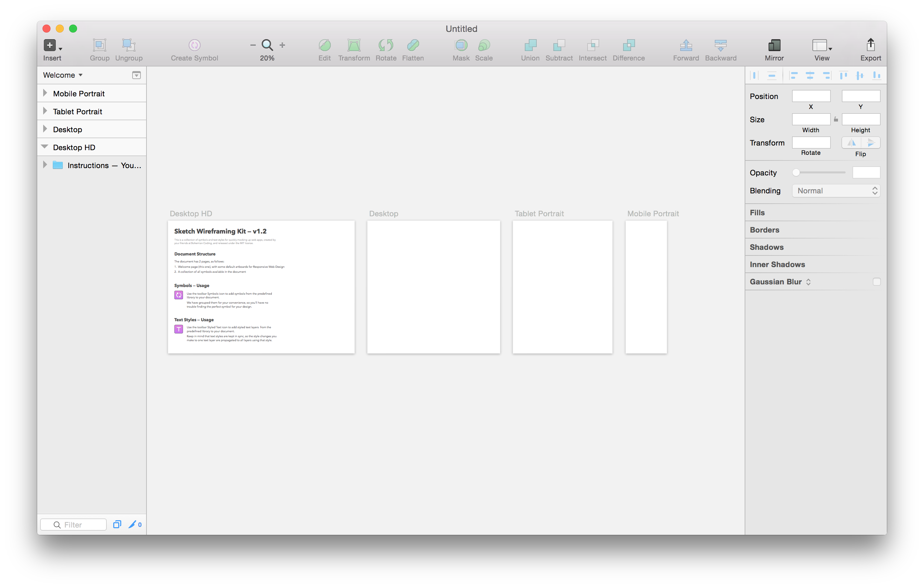Click the Create Symbol icon
Image resolution: width=924 pixels, height=588 pixels.
195,45
